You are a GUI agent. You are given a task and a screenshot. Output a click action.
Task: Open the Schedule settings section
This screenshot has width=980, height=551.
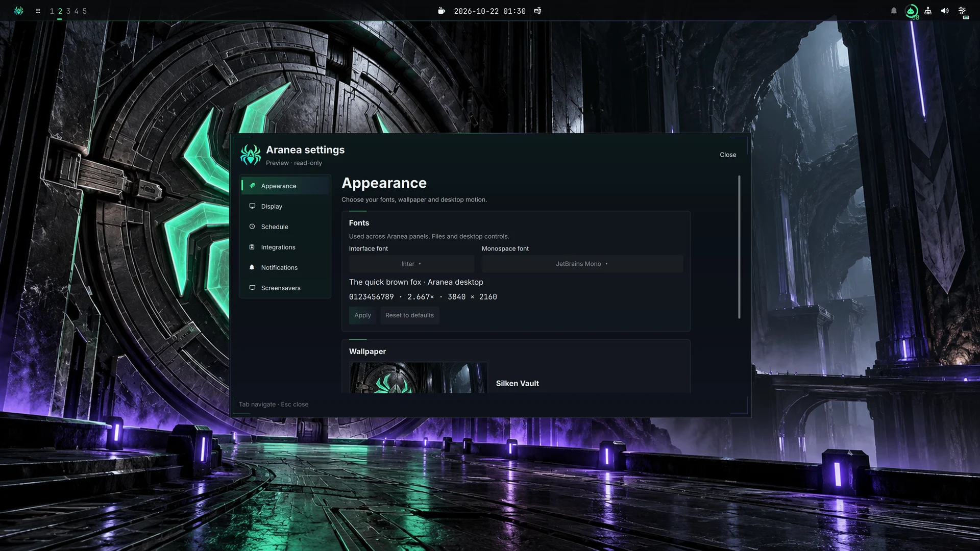285,227
